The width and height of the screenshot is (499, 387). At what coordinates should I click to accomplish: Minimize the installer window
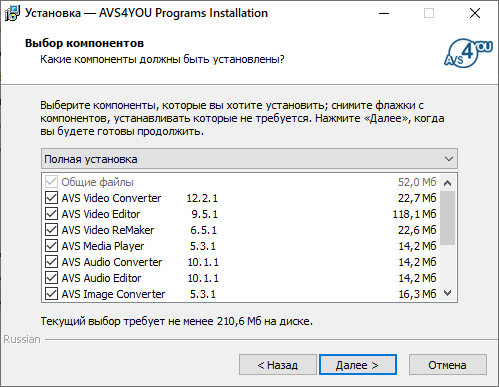click(x=384, y=13)
